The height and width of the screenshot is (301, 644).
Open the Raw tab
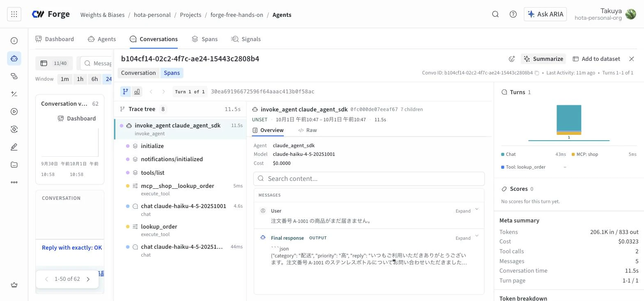tap(308, 130)
